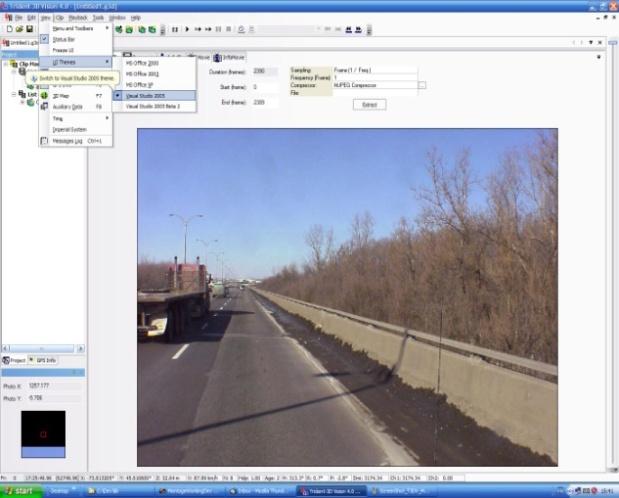Click the application icon in menu bar
The height and width of the screenshot is (498, 619).
8,18
